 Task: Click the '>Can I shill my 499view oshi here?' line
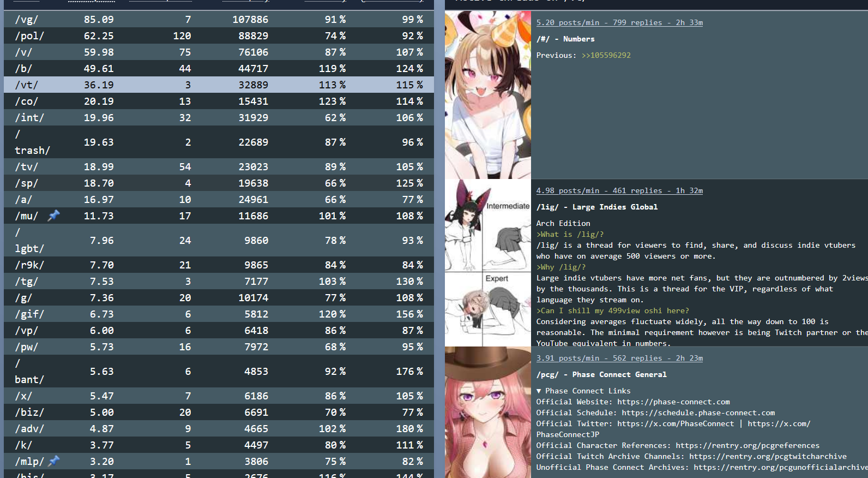click(613, 310)
